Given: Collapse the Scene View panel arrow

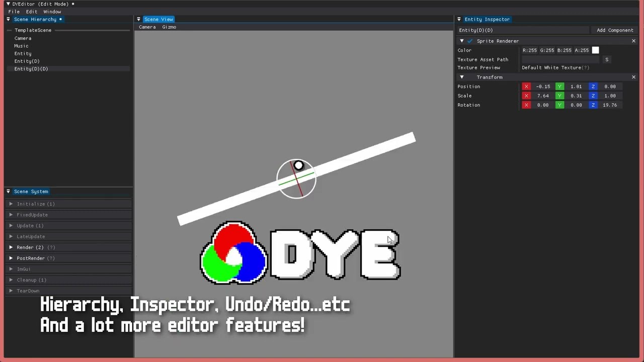Looking at the screenshot, I should click(x=138, y=19).
